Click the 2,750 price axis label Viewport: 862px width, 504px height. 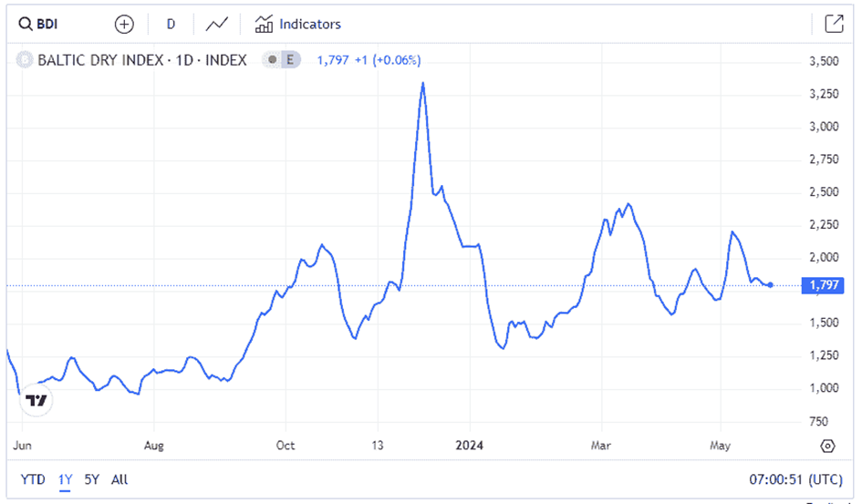click(x=824, y=159)
